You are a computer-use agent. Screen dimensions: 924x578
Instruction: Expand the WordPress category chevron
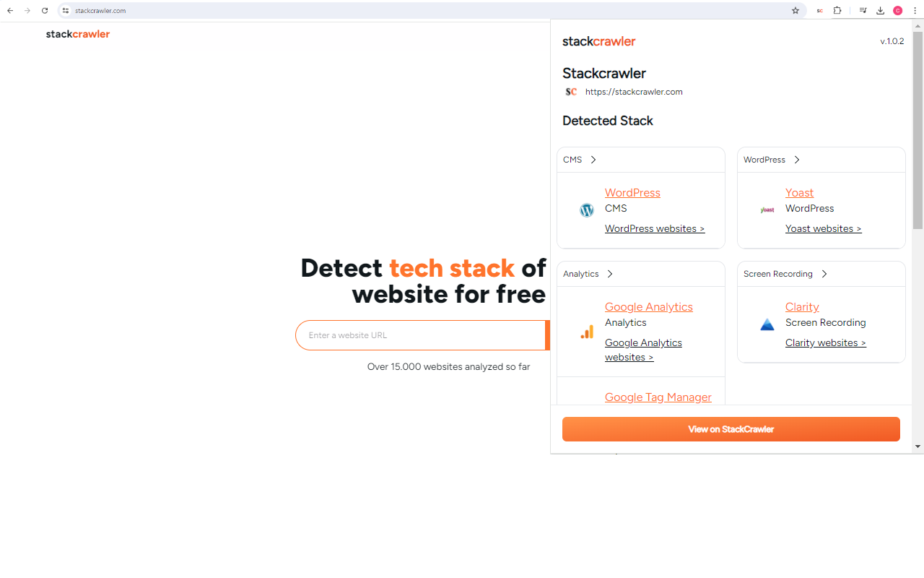click(797, 160)
